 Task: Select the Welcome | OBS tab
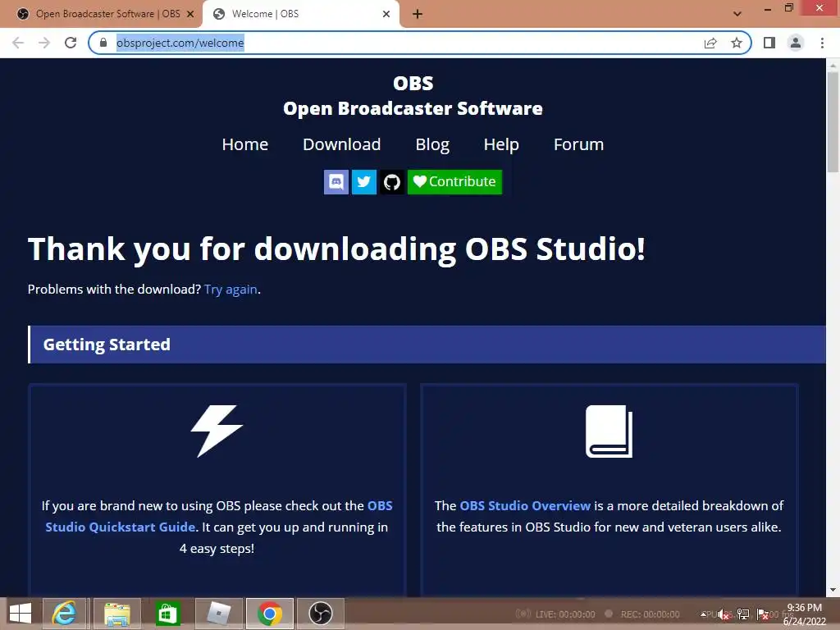(x=300, y=14)
